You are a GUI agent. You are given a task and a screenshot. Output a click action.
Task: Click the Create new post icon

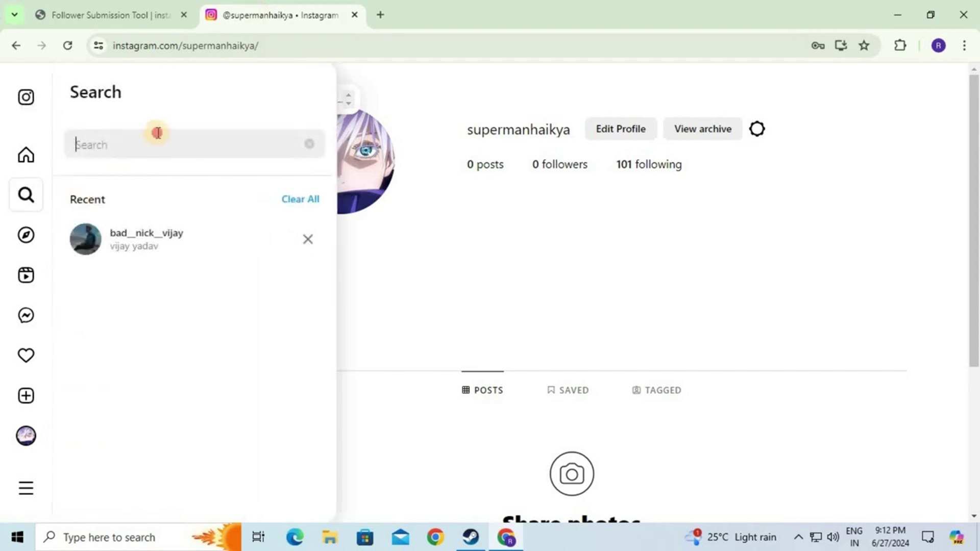(26, 395)
